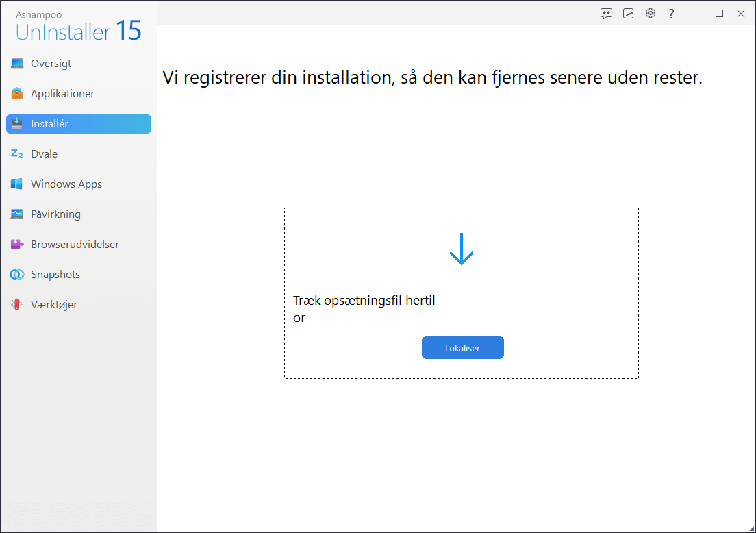
Task: Open the Oversigt monitor icon
Action: click(x=17, y=64)
